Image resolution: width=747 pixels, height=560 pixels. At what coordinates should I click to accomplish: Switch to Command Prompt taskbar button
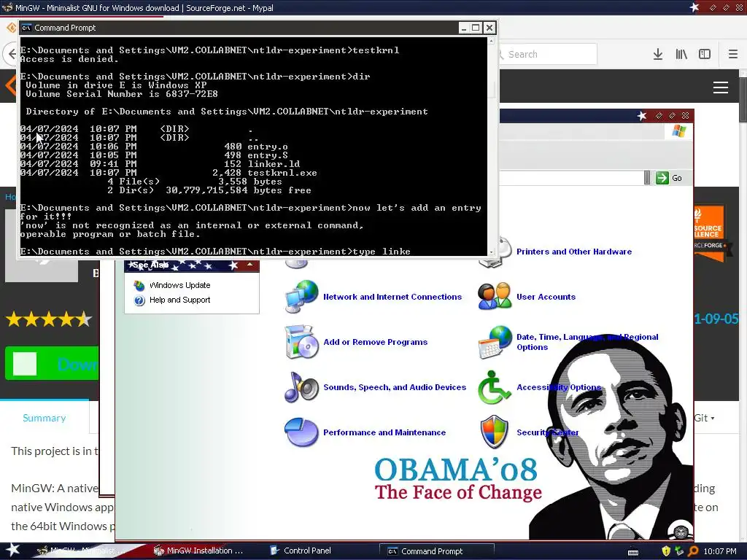pyautogui.click(x=436, y=551)
